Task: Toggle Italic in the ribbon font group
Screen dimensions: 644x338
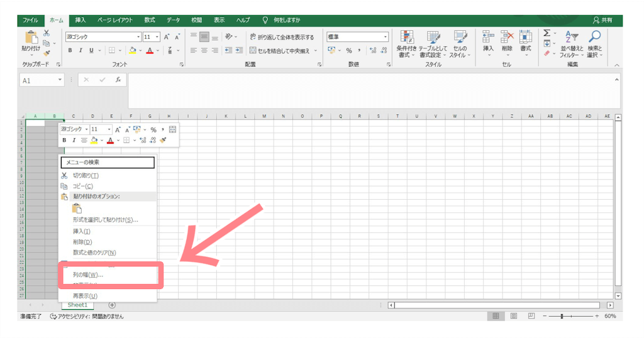Action: tap(80, 50)
